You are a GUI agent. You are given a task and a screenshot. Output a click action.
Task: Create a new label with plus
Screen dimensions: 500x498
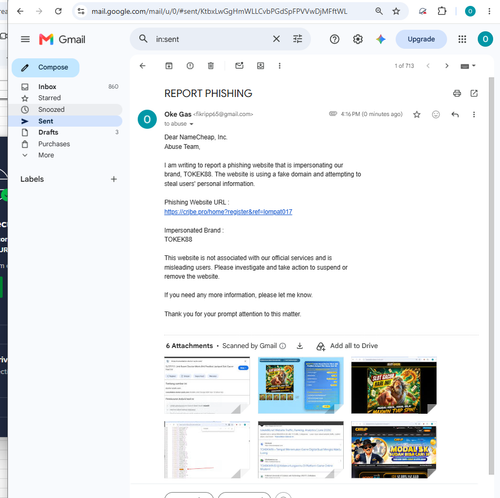point(114,179)
